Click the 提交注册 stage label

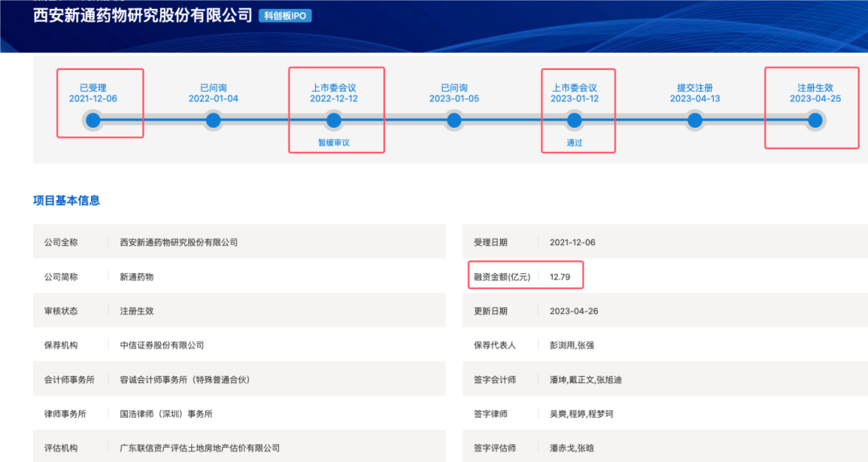[x=694, y=88]
